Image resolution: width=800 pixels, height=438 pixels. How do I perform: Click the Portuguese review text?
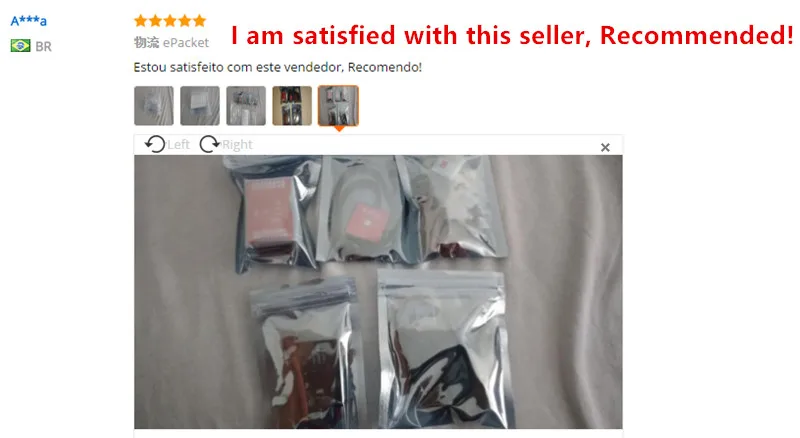point(278,67)
